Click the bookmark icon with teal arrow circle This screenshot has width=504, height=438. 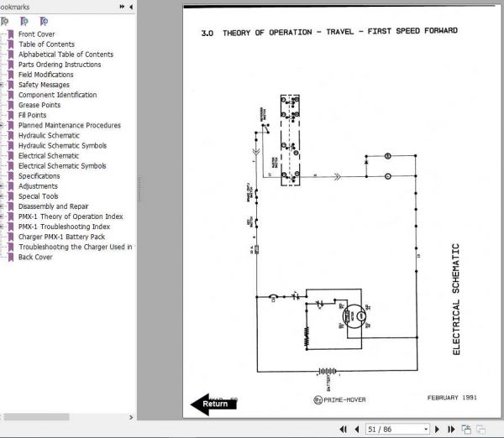24,22
